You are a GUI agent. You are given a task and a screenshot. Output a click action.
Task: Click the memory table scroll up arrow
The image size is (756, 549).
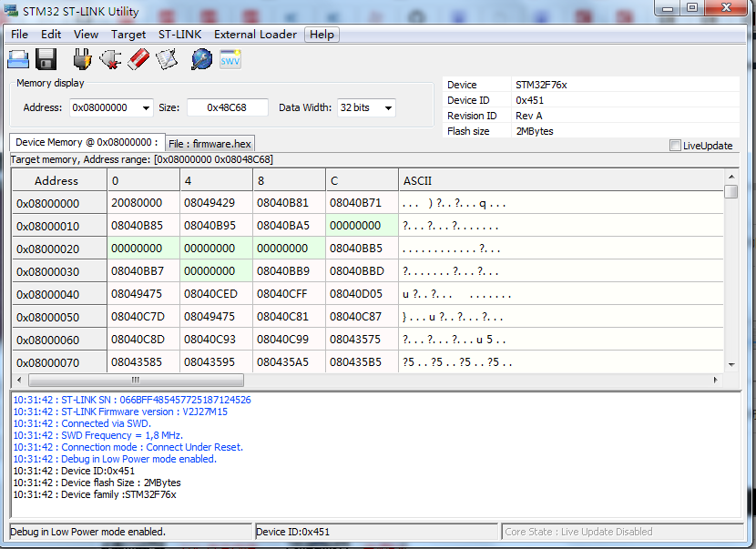(731, 177)
